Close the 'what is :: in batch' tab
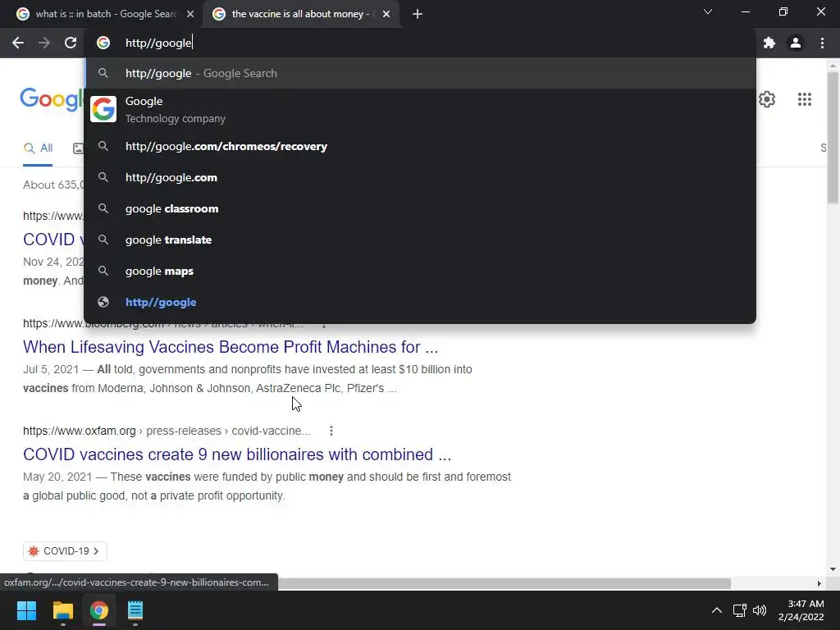 tap(190, 14)
